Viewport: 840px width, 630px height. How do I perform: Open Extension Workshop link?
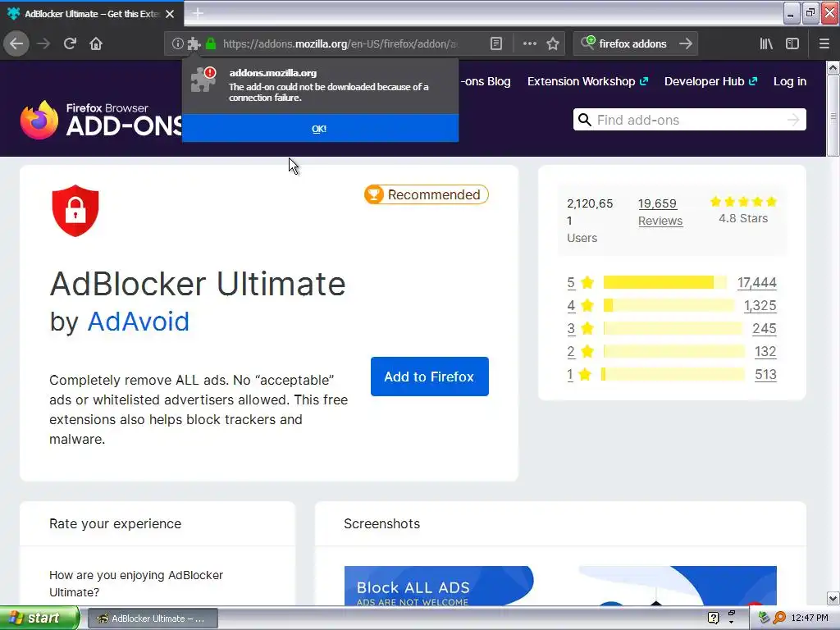(587, 81)
